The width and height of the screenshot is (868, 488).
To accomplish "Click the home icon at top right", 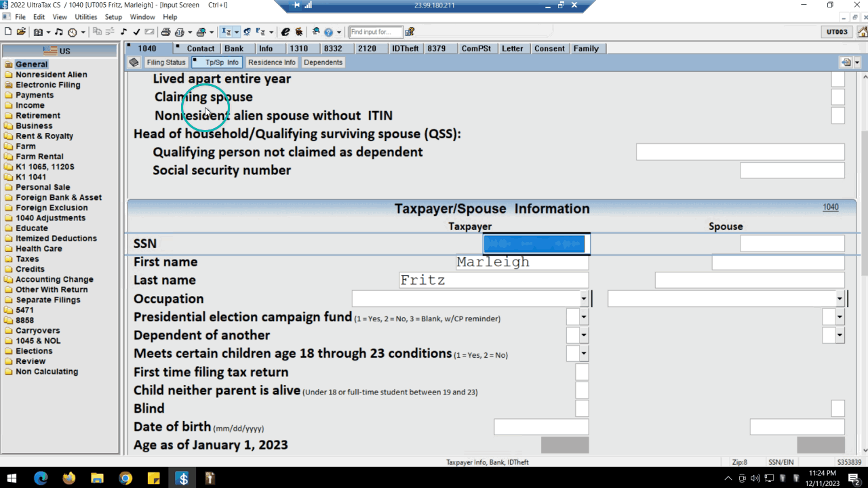I will (863, 32).
